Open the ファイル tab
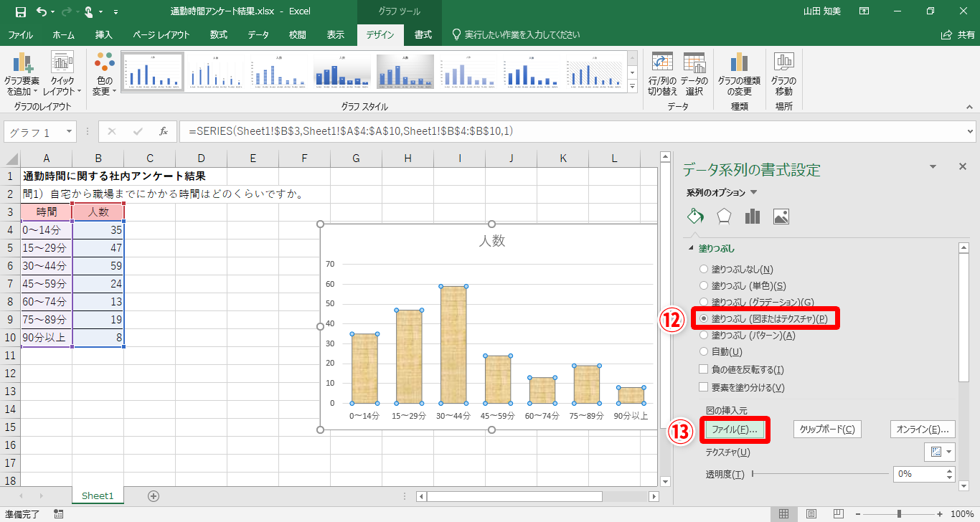Viewport: 980px width, 522px height. (x=20, y=34)
